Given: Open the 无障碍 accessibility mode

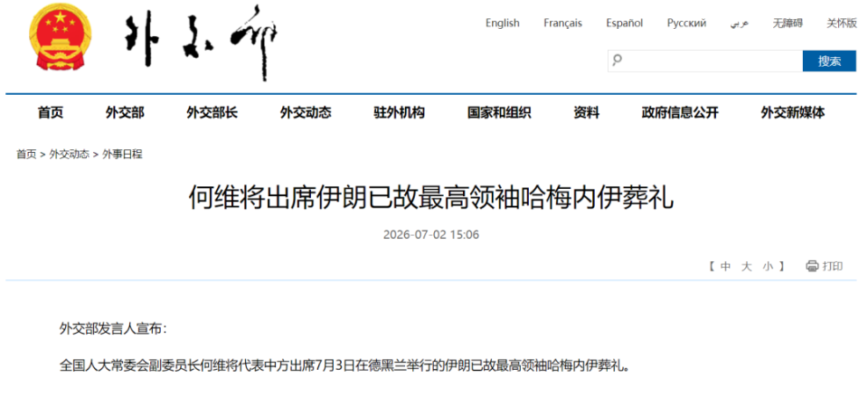Looking at the screenshot, I should coord(788,24).
